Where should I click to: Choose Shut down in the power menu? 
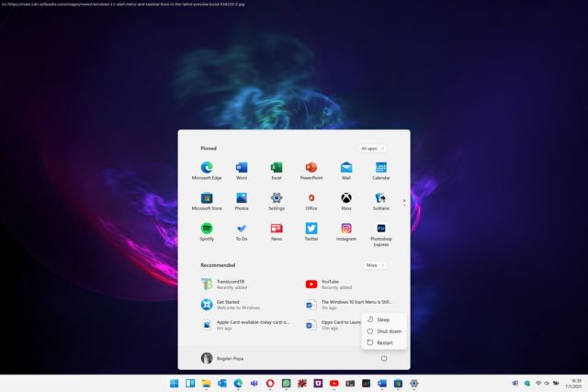click(x=384, y=331)
